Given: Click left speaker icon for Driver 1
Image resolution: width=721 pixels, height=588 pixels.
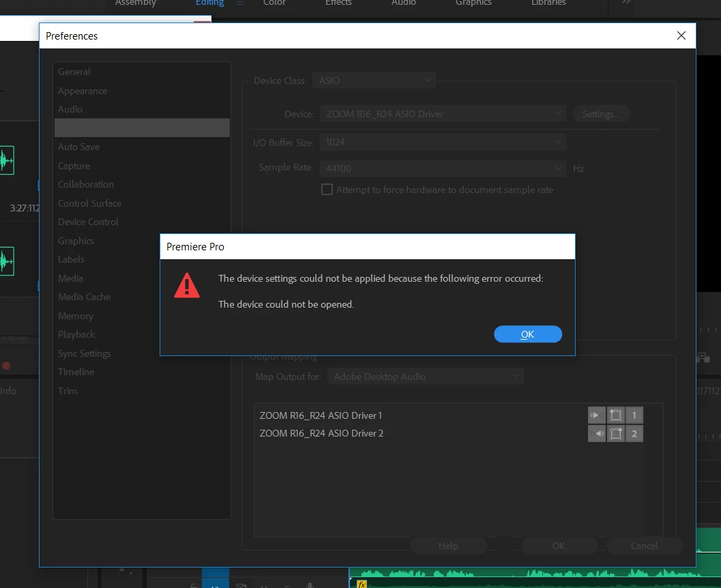Looking at the screenshot, I should pyautogui.click(x=597, y=415).
